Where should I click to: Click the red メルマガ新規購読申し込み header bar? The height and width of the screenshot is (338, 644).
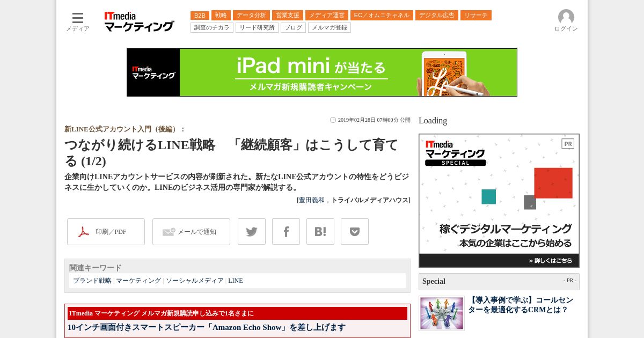[x=237, y=313]
